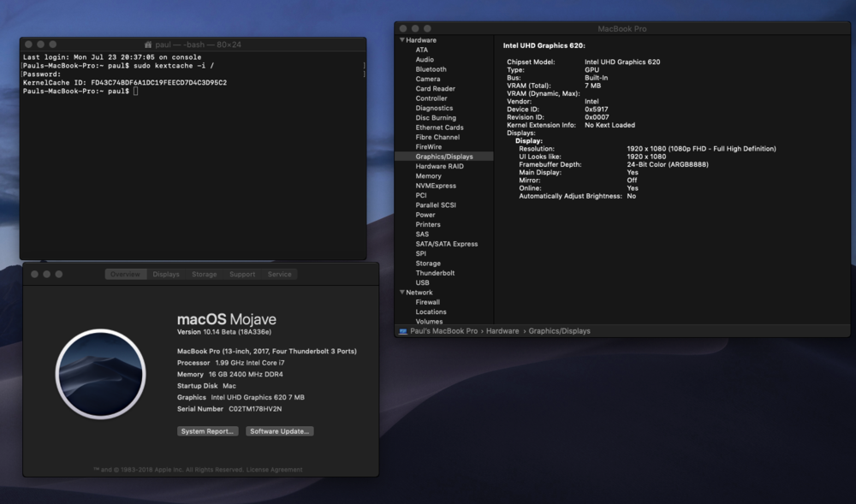
Task: Select Hardware RAID in the sidebar
Action: click(439, 166)
